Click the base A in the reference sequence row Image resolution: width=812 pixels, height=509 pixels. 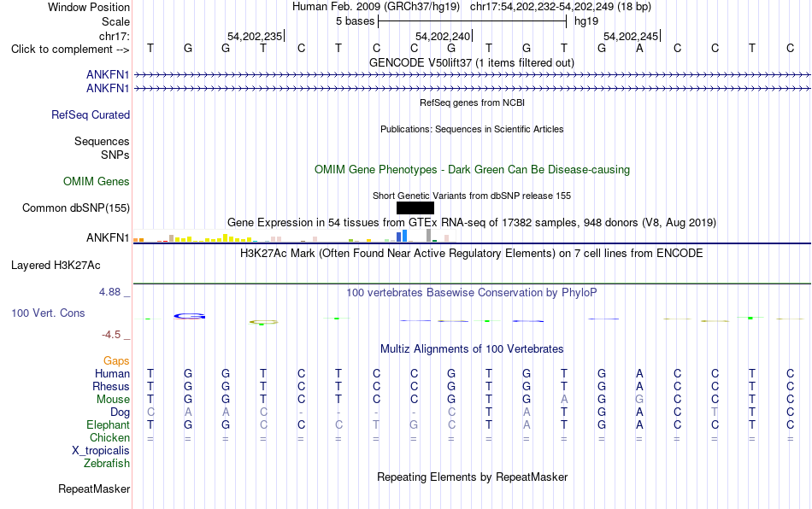click(639, 48)
